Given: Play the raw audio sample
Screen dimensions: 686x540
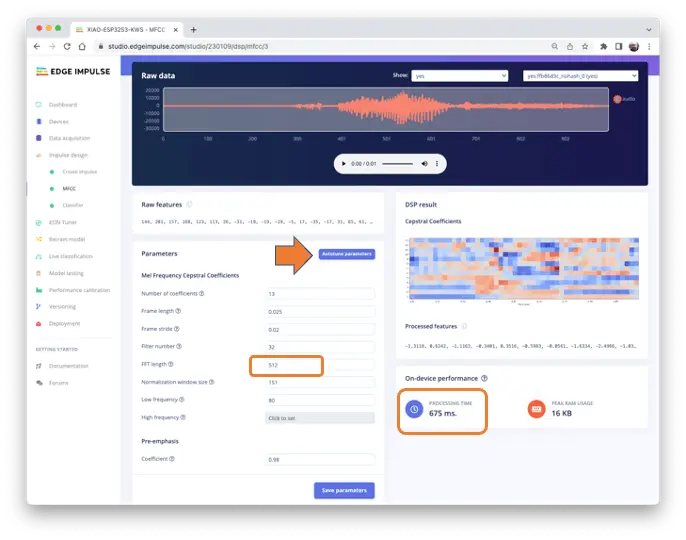Looking at the screenshot, I should pos(345,163).
